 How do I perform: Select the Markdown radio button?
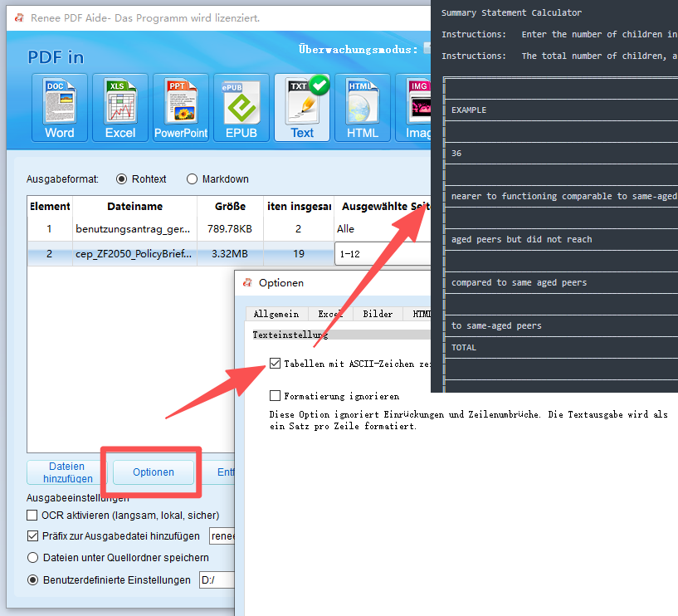tap(193, 179)
